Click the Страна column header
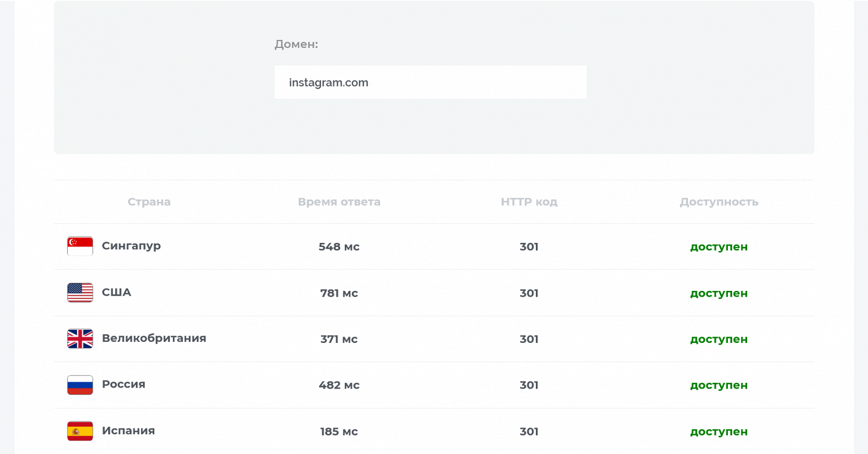The image size is (868, 454). coord(149,202)
